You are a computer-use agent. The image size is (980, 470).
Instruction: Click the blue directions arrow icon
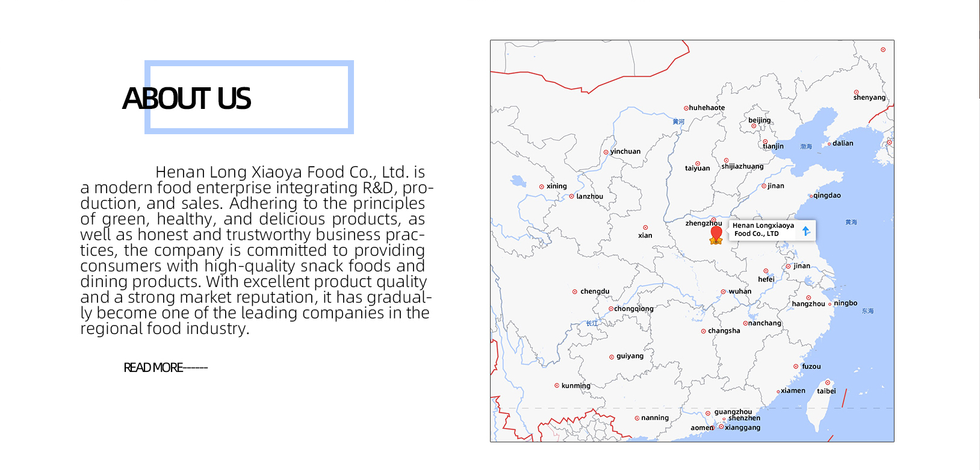806,230
